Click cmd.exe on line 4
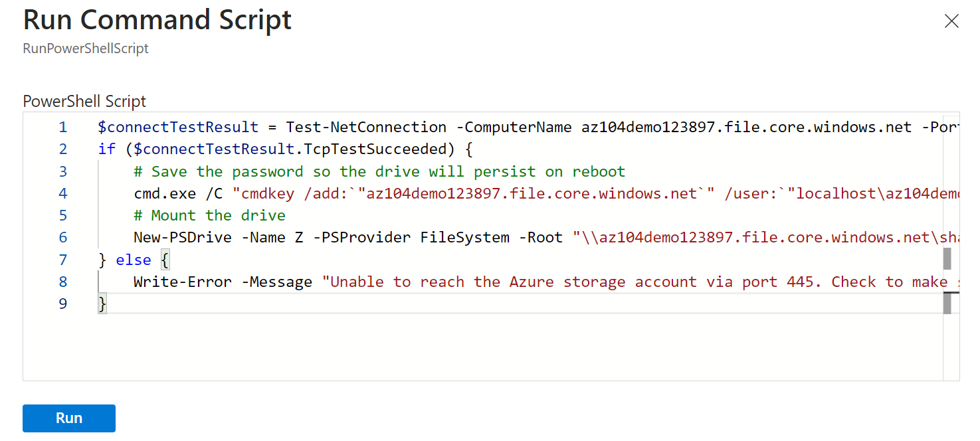This screenshot has width=980, height=441. [165, 193]
